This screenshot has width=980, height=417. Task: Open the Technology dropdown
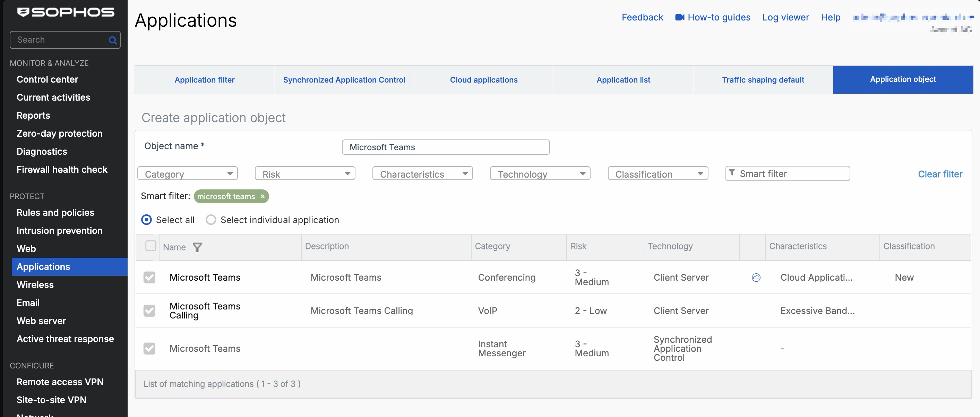[540, 173]
